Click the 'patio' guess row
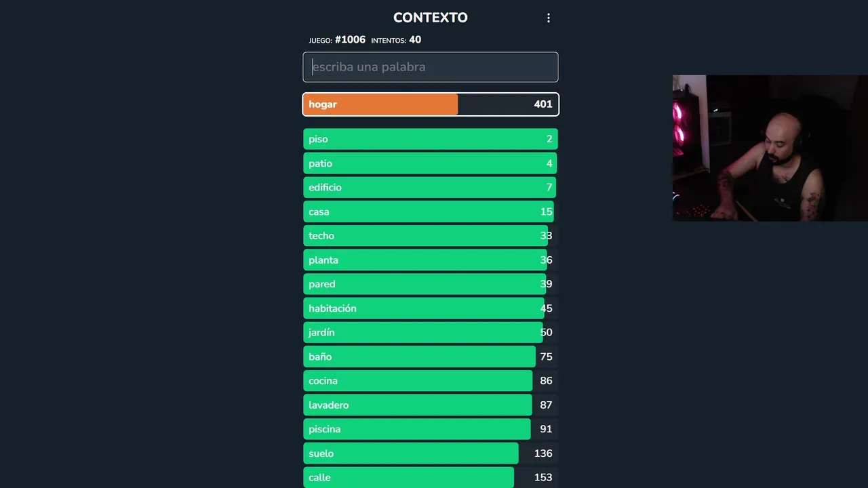Image resolution: width=868 pixels, height=488 pixels. click(430, 163)
